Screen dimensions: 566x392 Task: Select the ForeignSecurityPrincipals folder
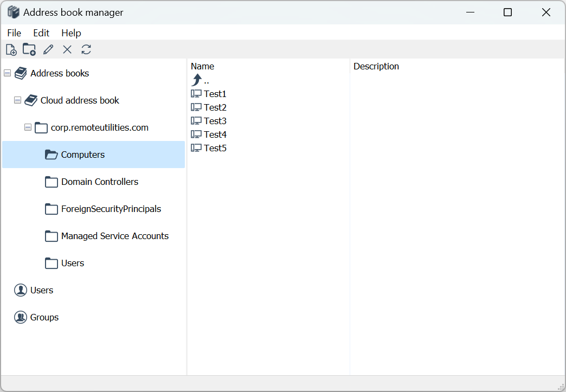(111, 209)
